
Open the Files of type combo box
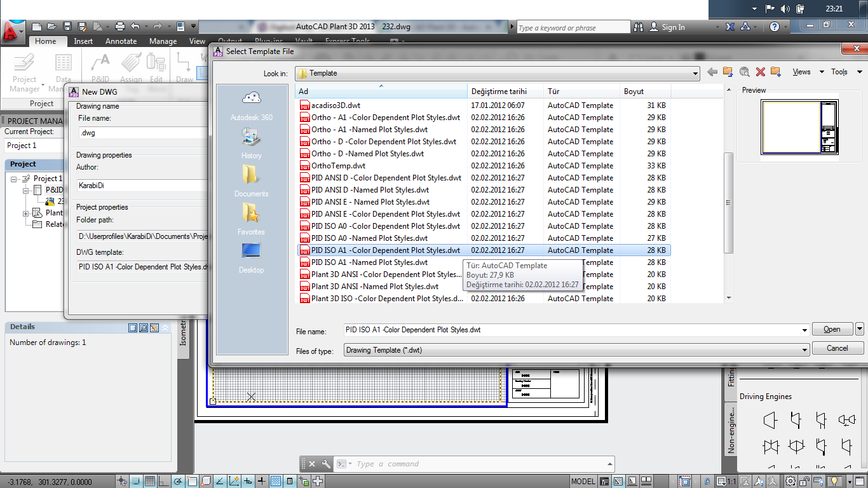[576, 350]
